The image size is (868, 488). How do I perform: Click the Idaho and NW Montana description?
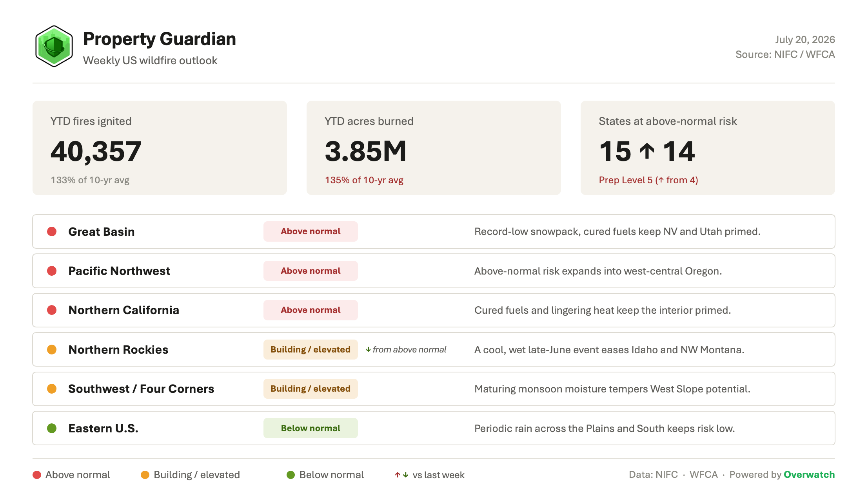click(609, 350)
